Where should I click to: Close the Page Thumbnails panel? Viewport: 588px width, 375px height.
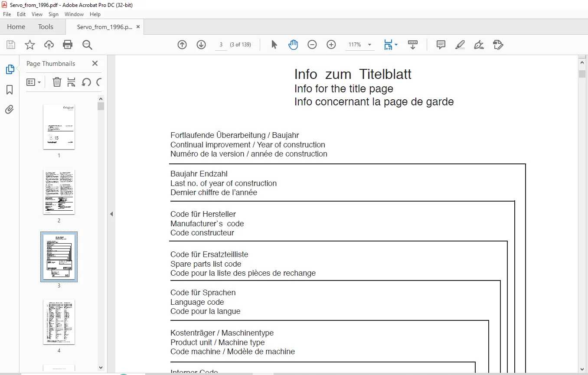[x=95, y=63]
